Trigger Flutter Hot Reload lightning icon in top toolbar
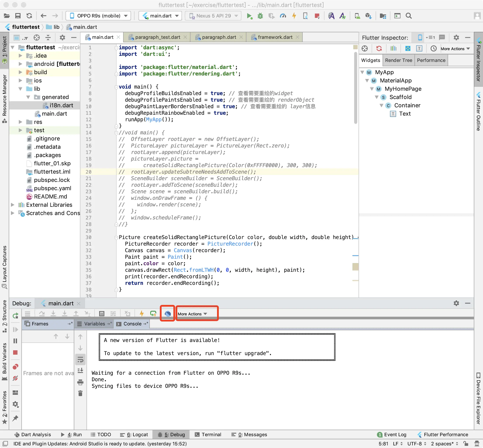Screen dimensions: 483x448 (x=294, y=16)
